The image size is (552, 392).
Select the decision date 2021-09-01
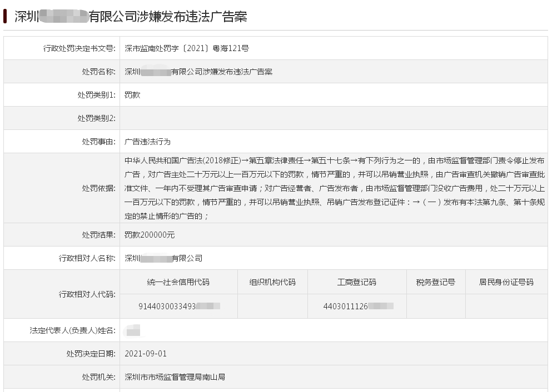146,354
